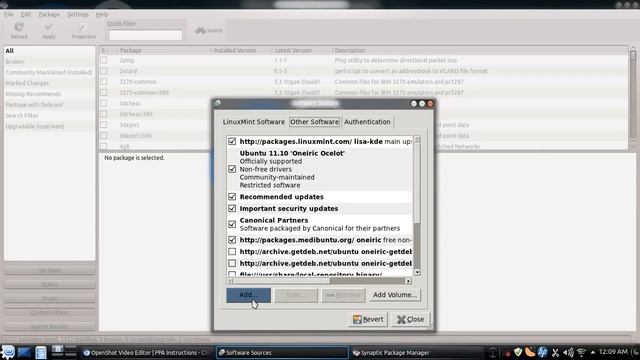This screenshot has height=360, width=640.
Task: Click left arrow of sources horizontal scrollbar
Action: pyautogui.click(x=230, y=281)
